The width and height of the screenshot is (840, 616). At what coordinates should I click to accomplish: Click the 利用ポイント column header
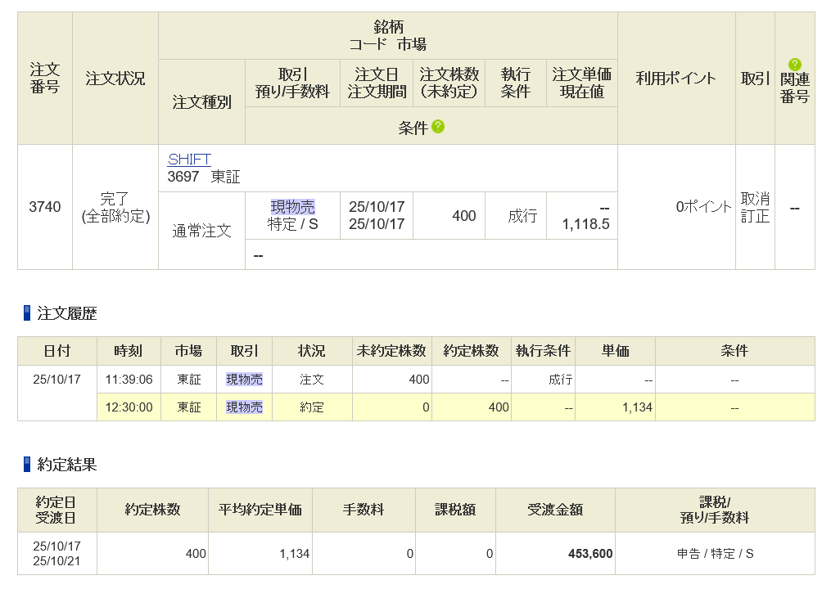[675, 79]
